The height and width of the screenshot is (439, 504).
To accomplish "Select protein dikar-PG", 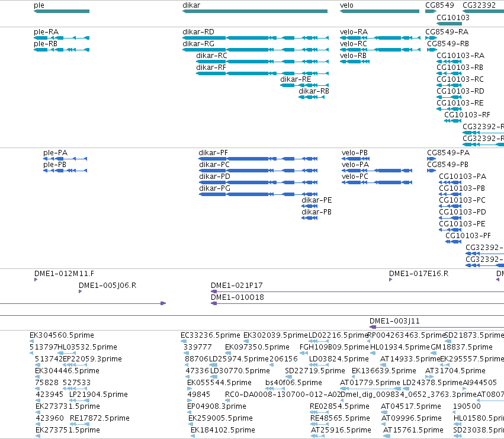I will [x=258, y=194].
